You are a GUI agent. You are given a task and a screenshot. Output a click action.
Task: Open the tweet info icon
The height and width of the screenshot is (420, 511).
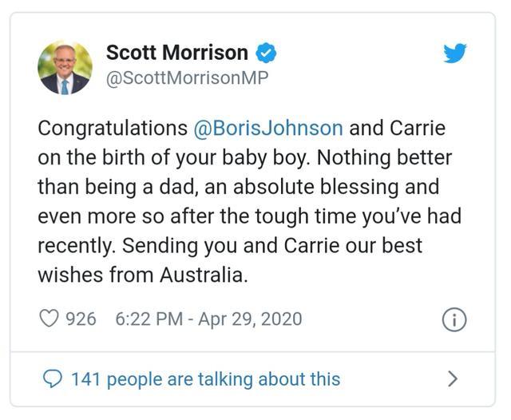pyautogui.click(x=454, y=320)
